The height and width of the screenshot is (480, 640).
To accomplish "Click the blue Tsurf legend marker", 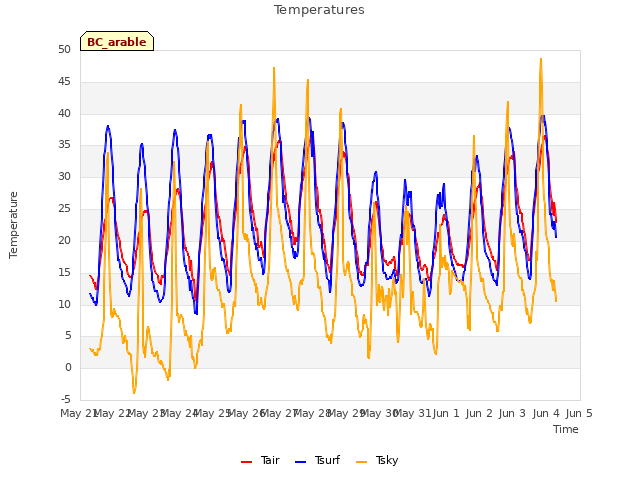I will pyautogui.click(x=300, y=462).
